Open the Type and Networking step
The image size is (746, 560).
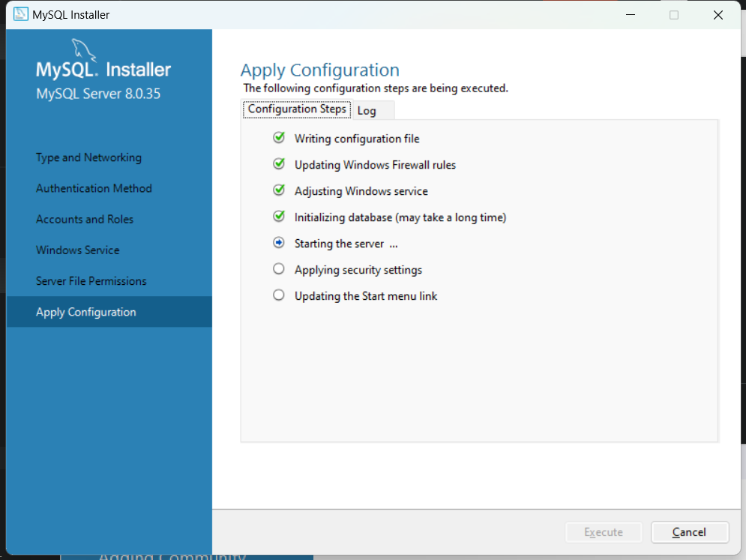pos(88,157)
